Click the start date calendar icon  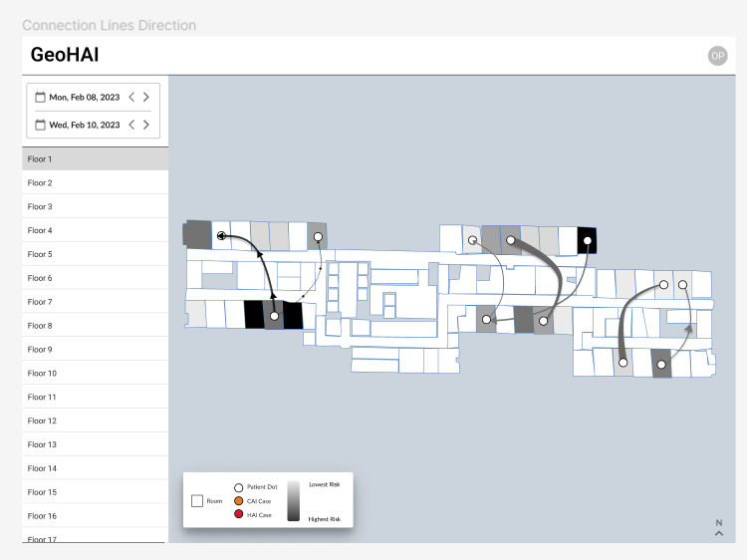click(x=40, y=98)
